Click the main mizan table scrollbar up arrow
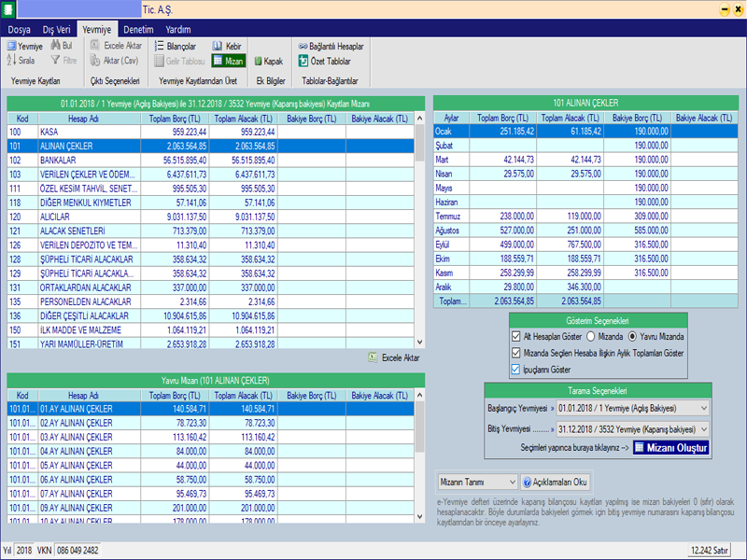Screen dimensions: 747x560 tap(419, 119)
